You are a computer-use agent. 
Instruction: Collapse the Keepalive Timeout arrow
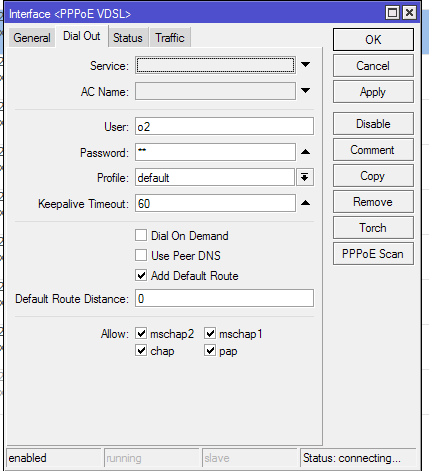click(x=305, y=203)
